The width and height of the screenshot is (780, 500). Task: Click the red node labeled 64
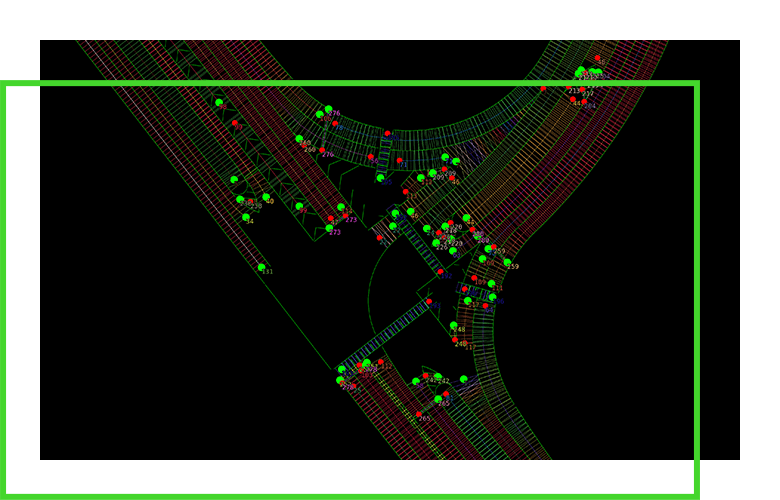click(486, 306)
